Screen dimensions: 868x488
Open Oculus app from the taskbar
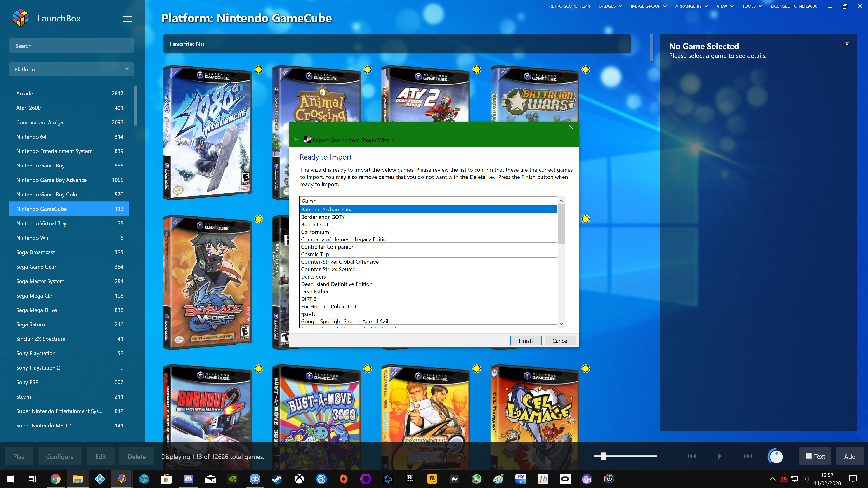tap(565, 479)
